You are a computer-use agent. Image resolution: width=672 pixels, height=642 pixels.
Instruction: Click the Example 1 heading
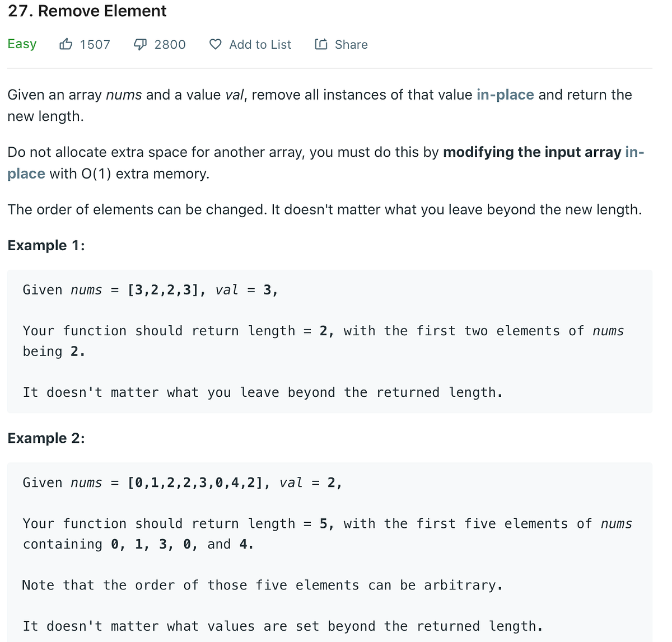pyautogui.click(x=46, y=245)
